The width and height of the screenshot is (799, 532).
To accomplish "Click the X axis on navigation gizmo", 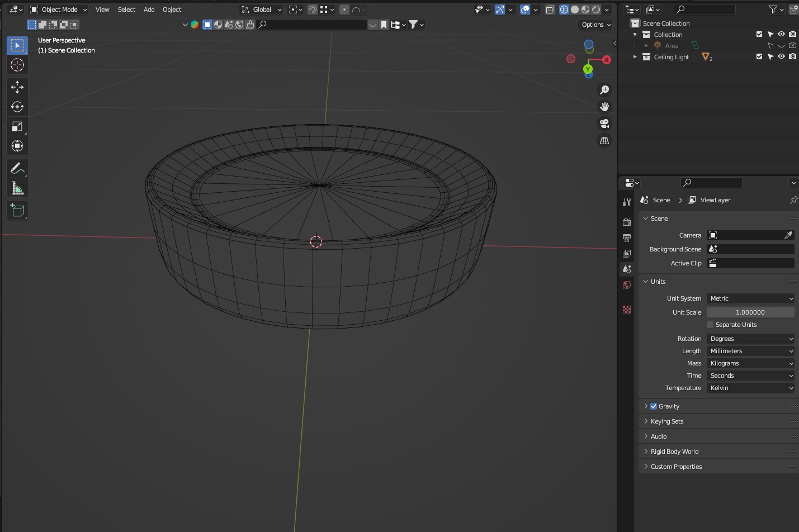I will pyautogui.click(x=607, y=60).
